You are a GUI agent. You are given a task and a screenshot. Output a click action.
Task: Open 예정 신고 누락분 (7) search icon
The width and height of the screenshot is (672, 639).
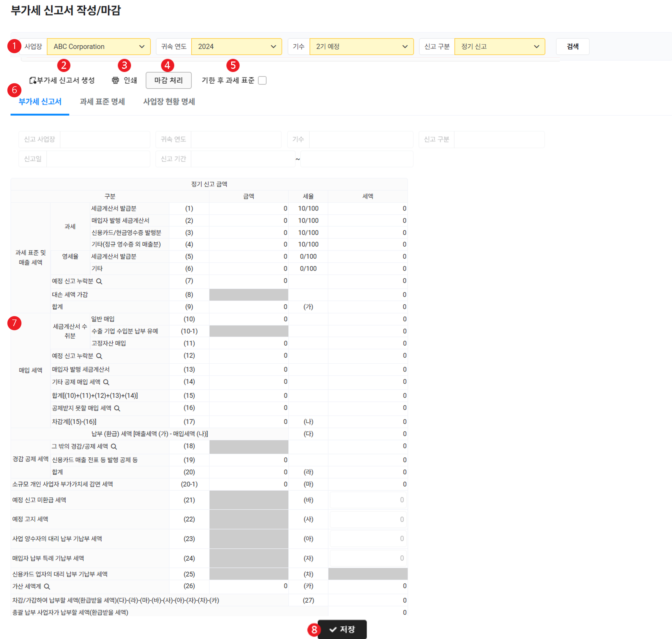point(99,281)
